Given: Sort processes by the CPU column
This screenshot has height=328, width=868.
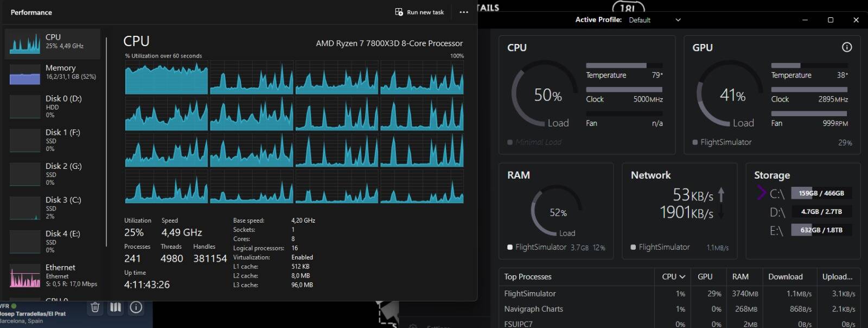Looking at the screenshot, I should (673, 276).
